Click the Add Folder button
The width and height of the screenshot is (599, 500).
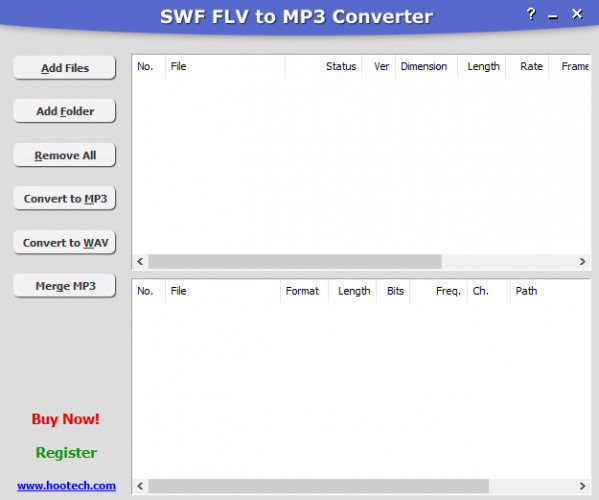click(x=65, y=111)
